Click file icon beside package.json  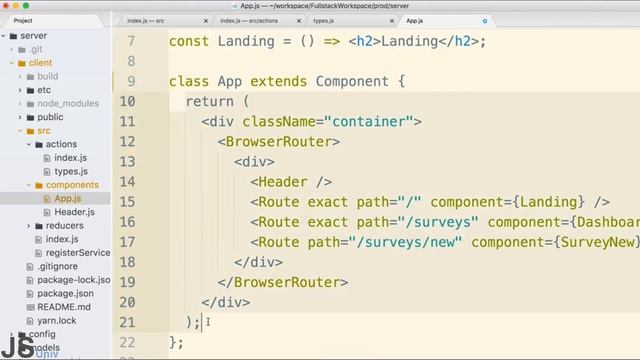(x=30, y=293)
